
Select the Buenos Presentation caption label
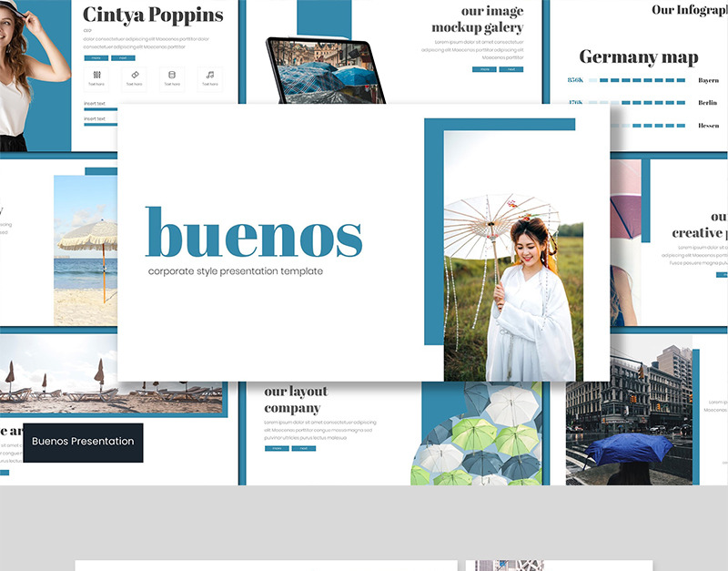(83, 442)
